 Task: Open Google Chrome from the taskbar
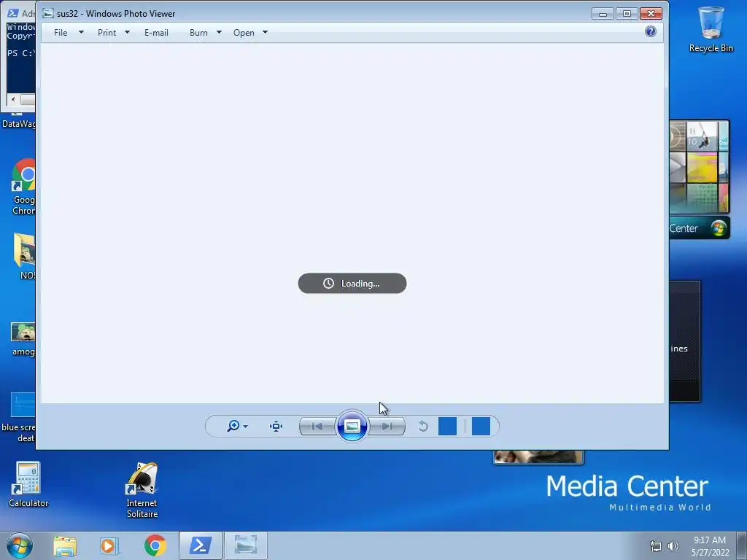155,545
